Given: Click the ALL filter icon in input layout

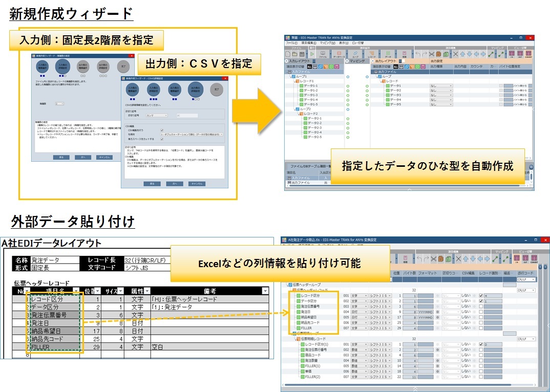Looking at the screenshot, I should pos(309,66).
